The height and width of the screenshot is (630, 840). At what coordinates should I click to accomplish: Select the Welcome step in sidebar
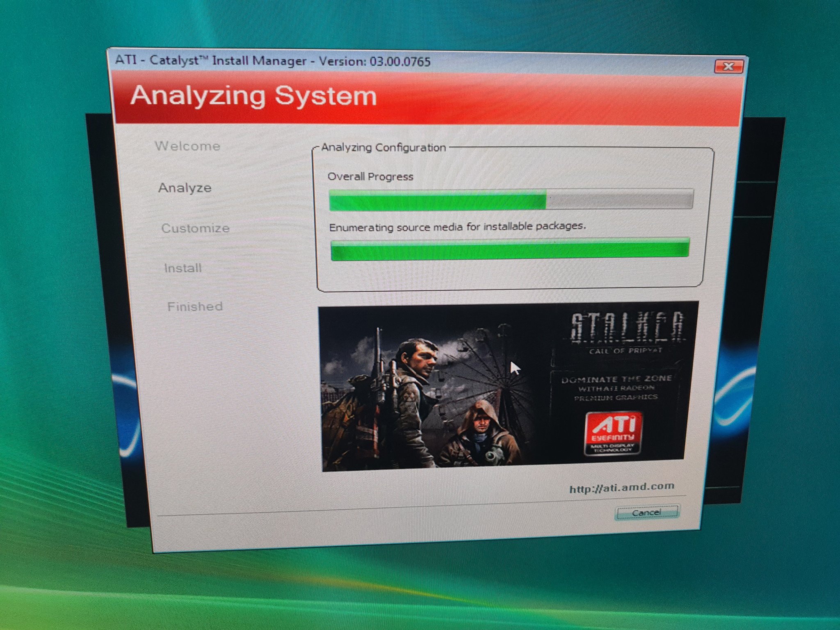pos(187,146)
